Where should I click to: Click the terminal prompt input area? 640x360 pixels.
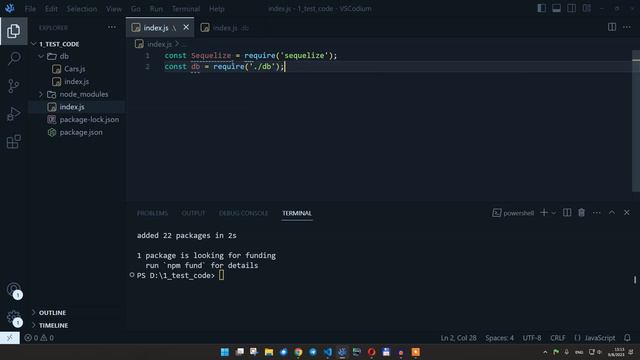(221, 276)
